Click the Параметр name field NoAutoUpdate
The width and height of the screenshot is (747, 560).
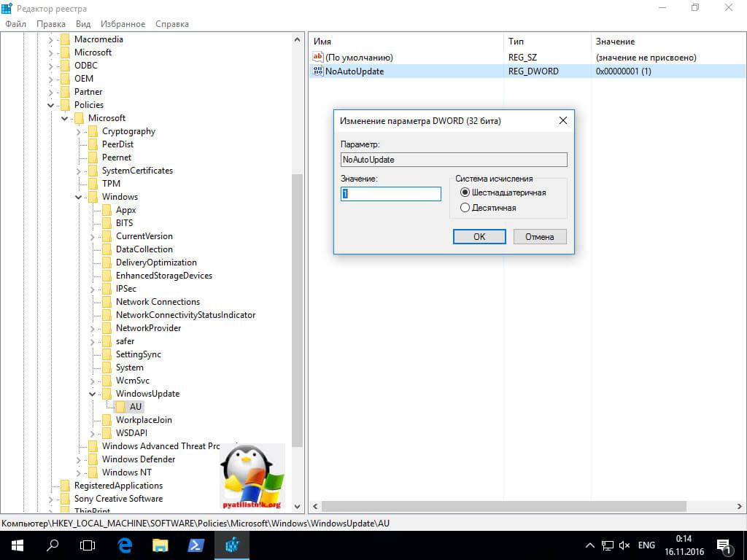coord(454,160)
